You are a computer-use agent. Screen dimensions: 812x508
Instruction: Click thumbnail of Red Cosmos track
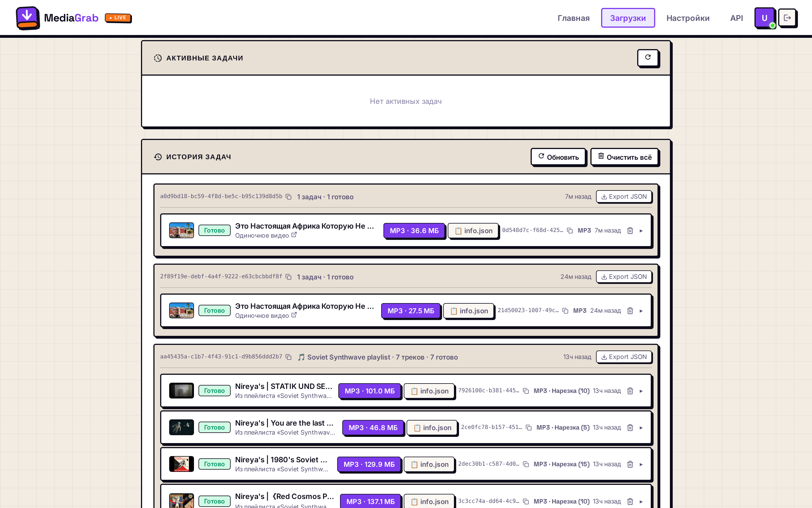(182, 501)
